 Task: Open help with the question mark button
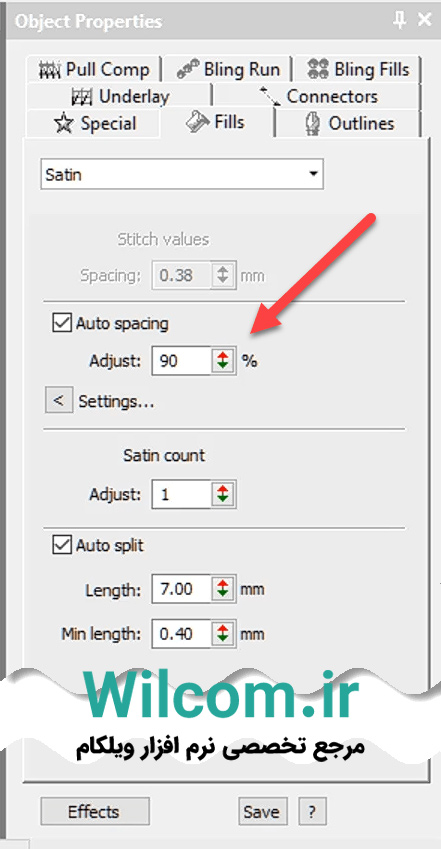(312, 811)
